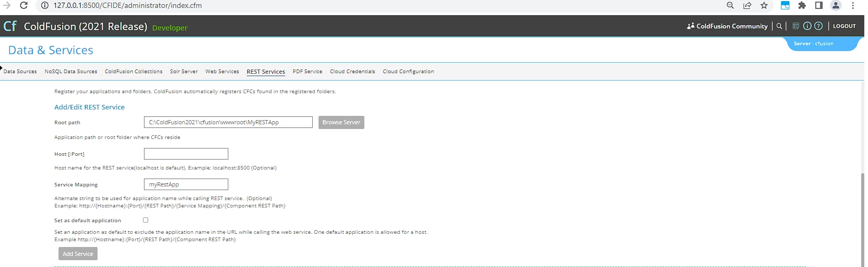Click the browser zoom magnifier icon
The width and height of the screenshot is (868, 267).
(x=730, y=5)
